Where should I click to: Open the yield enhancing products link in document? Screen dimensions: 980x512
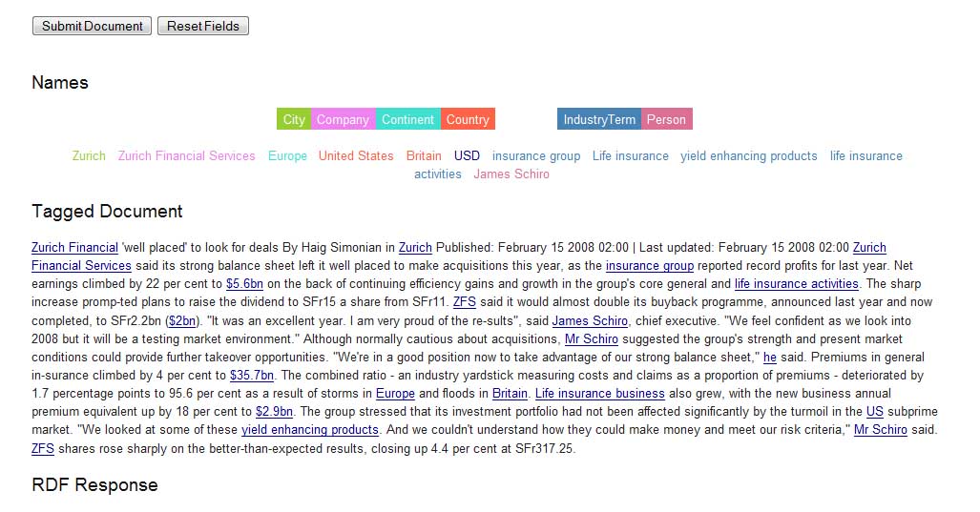tap(310, 430)
